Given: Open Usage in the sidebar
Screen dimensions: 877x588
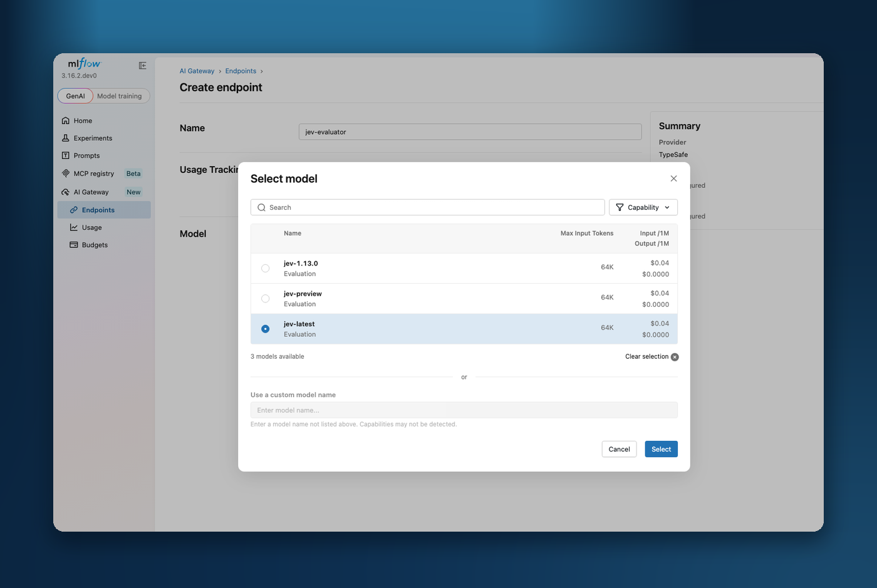Looking at the screenshot, I should click(x=104, y=227).
